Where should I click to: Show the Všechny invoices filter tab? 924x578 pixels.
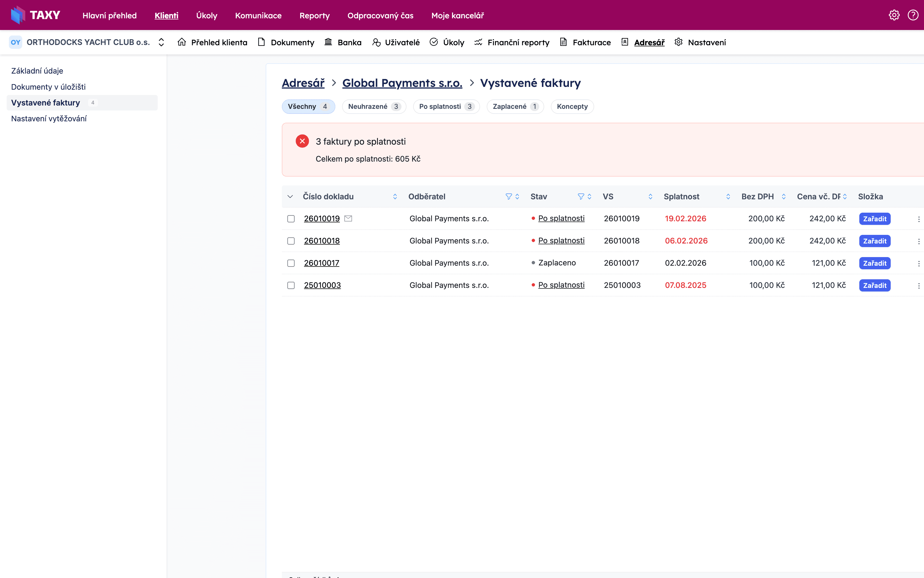[x=308, y=106]
